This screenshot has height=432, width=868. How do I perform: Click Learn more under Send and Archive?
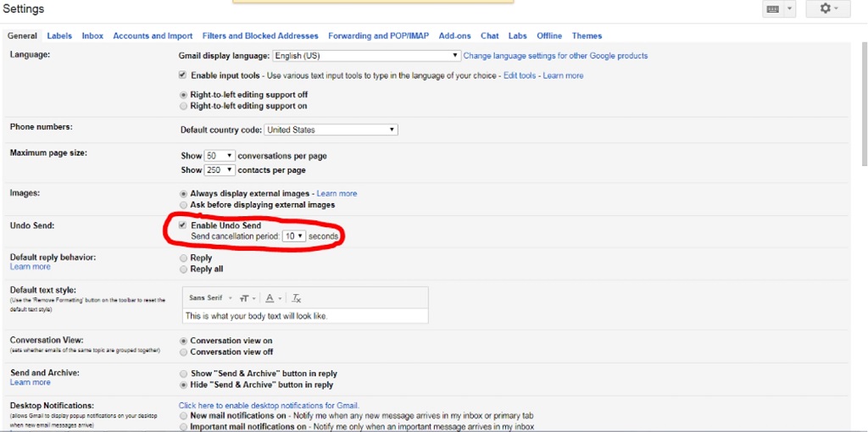(x=30, y=382)
